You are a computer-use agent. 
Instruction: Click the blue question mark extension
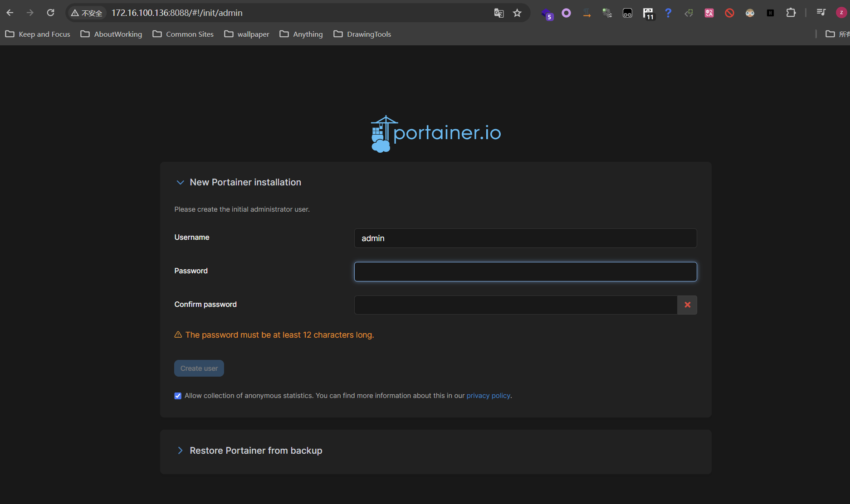[x=668, y=13]
